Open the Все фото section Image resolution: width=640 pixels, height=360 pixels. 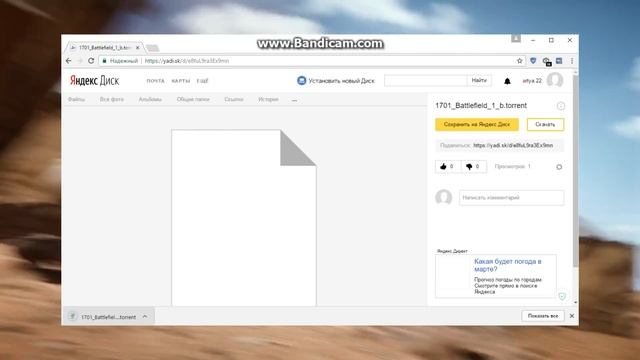[112, 99]
